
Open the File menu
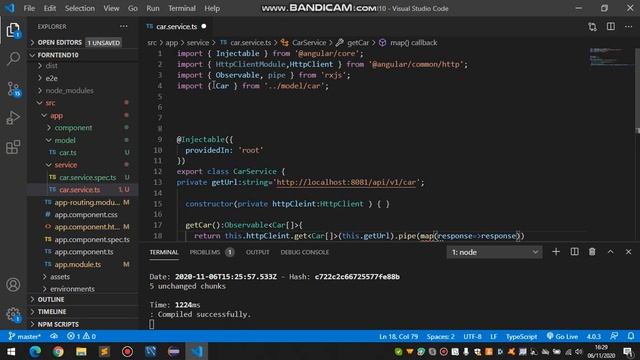pyautogui.click(x=29, y=8)
